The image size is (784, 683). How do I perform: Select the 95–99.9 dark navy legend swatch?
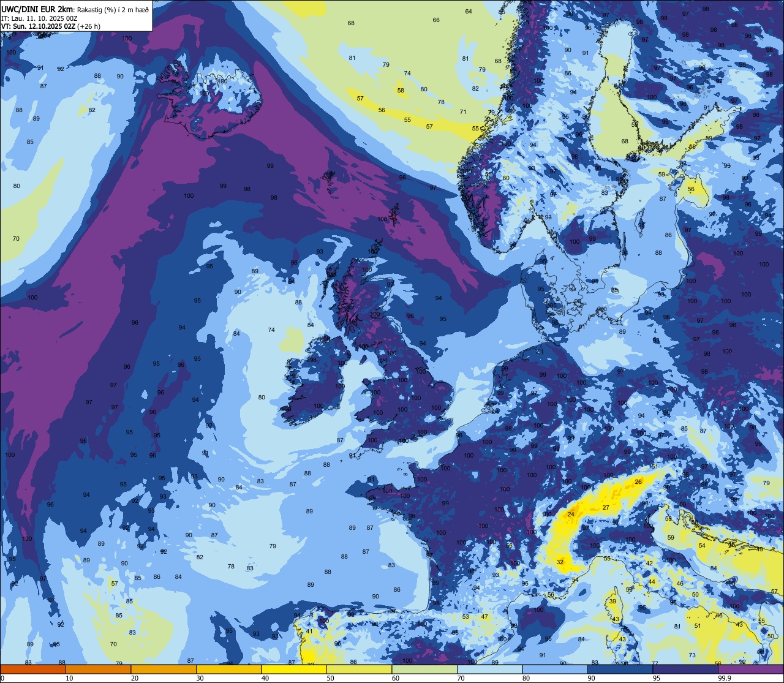tap(685, 669)
